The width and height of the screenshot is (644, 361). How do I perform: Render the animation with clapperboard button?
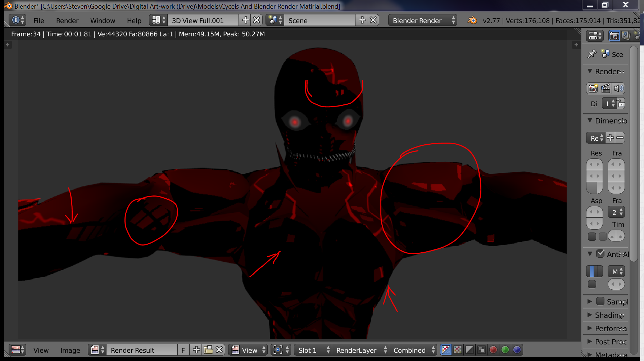pos(606,88)
